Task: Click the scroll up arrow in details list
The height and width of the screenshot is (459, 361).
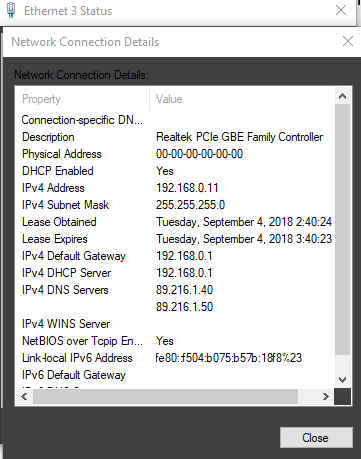Action: click(342, 97)
